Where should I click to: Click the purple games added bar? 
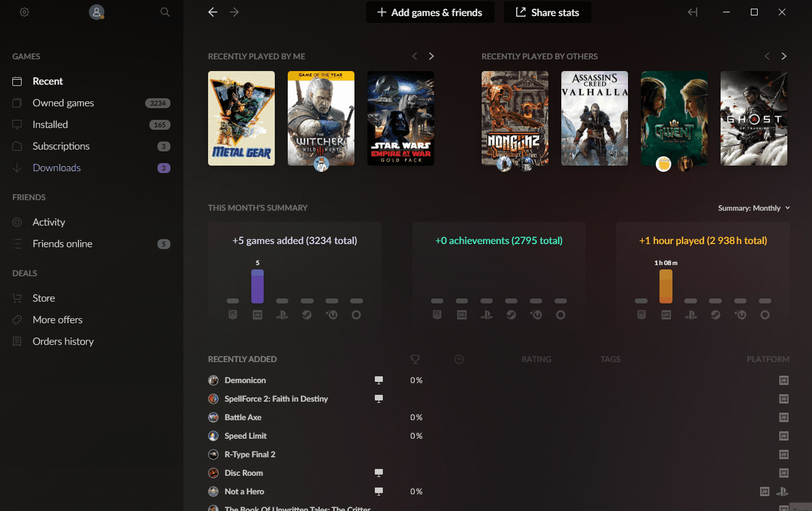257,286
